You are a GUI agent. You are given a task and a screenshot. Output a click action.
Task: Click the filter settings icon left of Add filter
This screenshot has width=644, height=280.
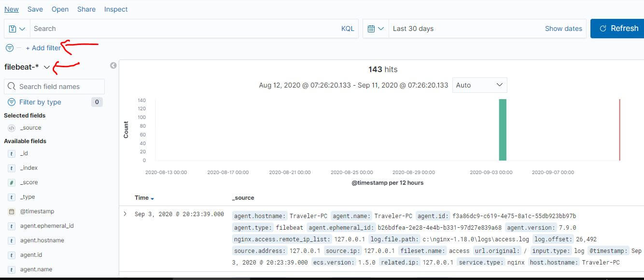tap(9, 48)
